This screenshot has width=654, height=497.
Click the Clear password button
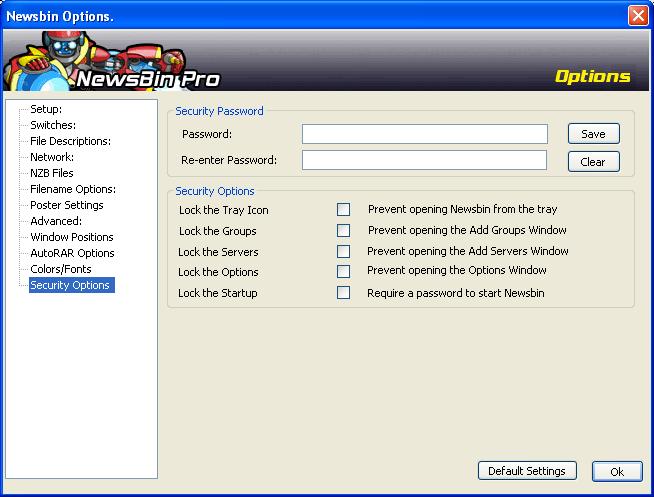coord(593,161)
